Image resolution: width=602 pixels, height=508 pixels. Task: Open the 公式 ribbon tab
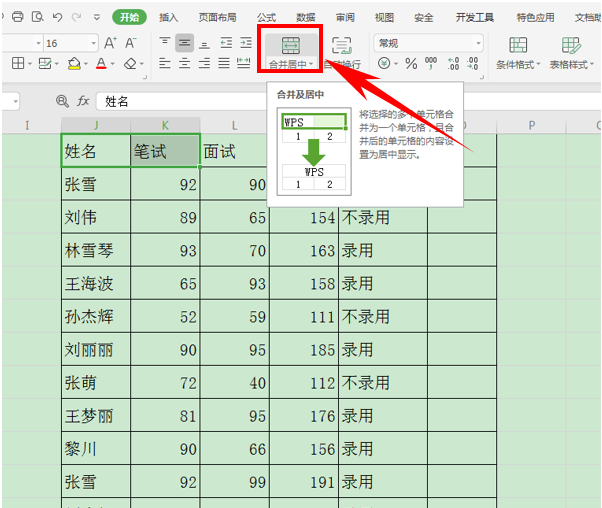click(266, 17)
